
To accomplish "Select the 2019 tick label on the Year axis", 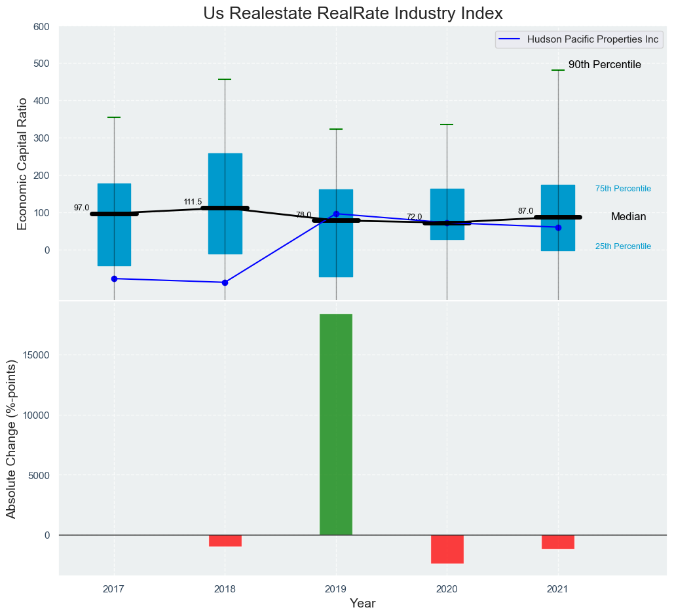I will pyautogui.click(x=336, y=588).
